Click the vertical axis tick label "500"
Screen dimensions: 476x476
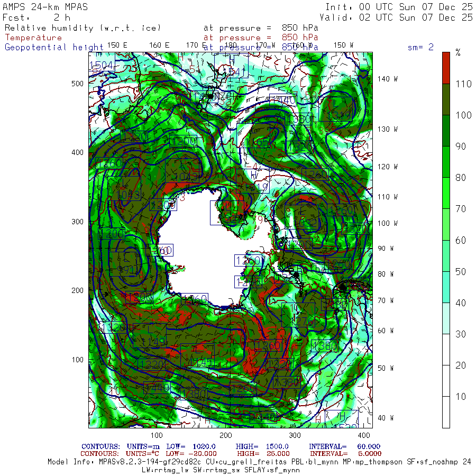[77, 84]
